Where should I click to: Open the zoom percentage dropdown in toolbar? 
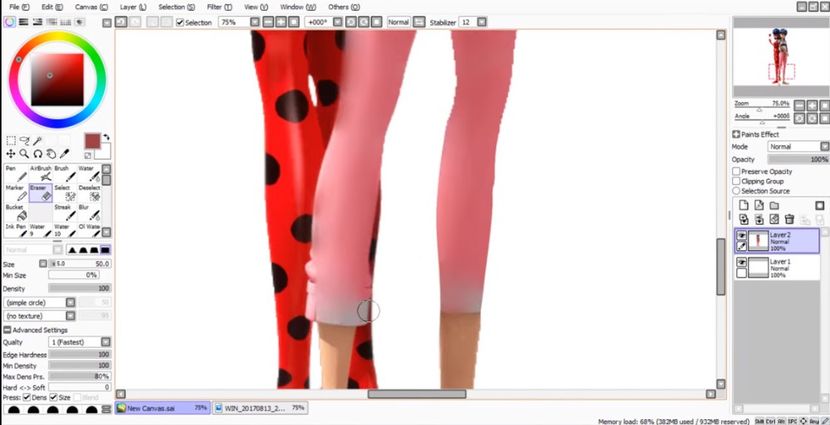[255, 22]
